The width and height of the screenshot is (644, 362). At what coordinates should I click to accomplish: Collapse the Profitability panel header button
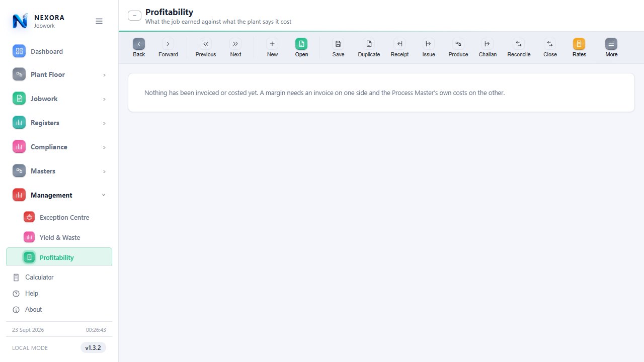134,16
